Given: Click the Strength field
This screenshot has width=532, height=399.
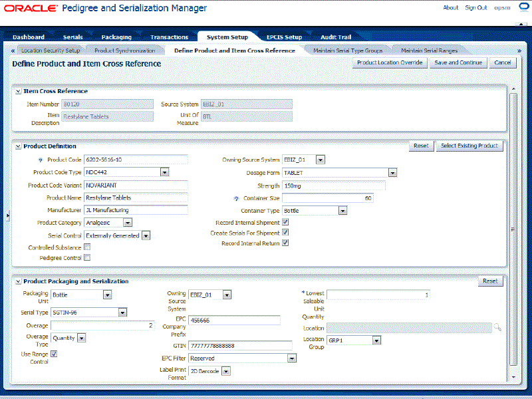Looking at the screenshot, I should tap(334, 186).
